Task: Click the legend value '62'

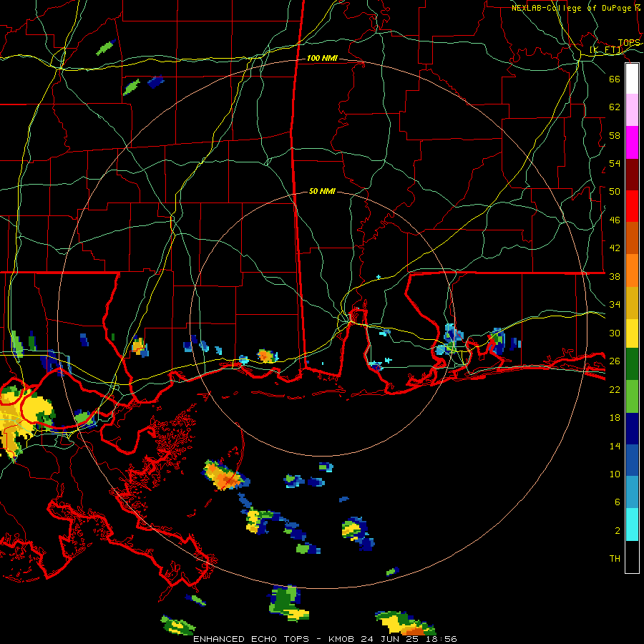Action: pos(615,107)
